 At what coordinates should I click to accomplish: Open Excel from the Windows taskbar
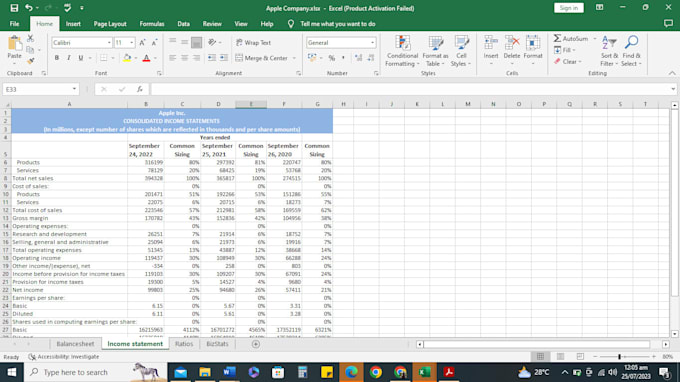point(424,372)
